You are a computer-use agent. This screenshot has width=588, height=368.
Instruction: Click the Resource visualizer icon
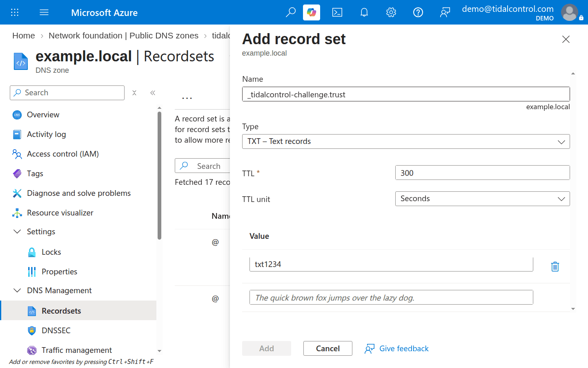[x=17, y=213]
